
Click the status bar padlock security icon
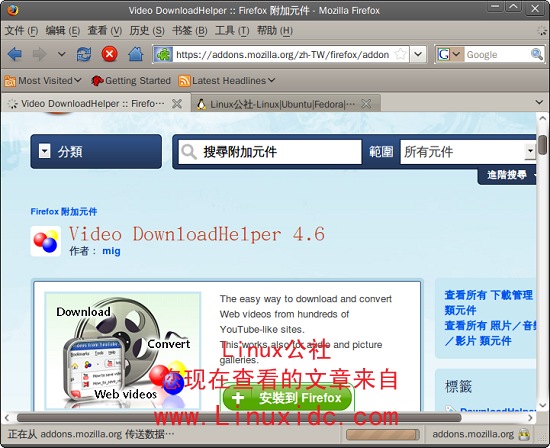pyautogui.click(x=524, y=434)
